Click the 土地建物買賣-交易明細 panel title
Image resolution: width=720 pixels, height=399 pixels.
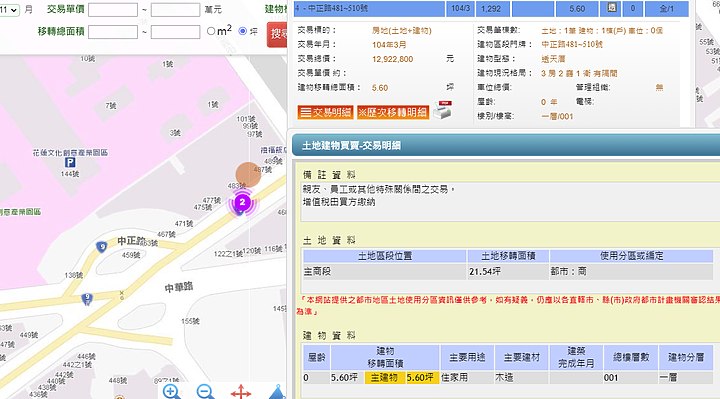coord(351,146)
